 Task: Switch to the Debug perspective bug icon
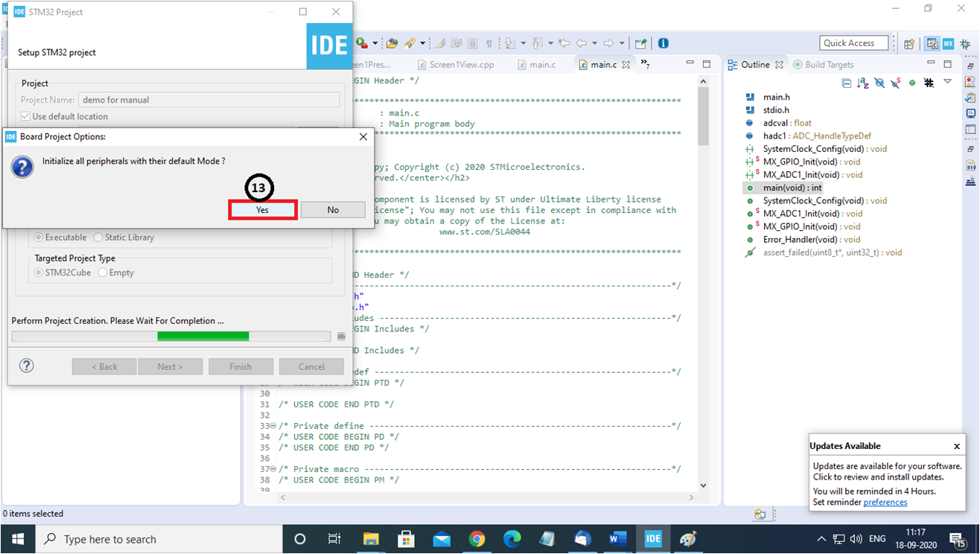click(965, 44)
